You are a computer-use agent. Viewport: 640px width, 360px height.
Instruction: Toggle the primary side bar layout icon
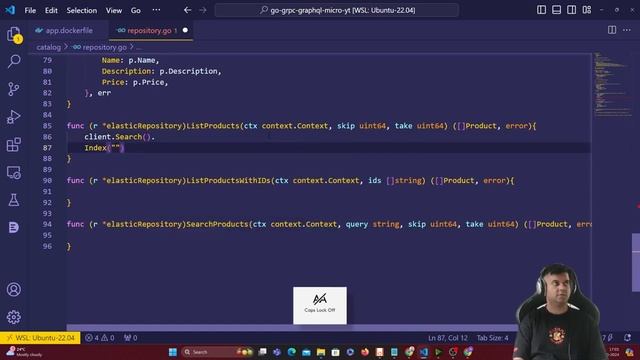tap(541, 10)
